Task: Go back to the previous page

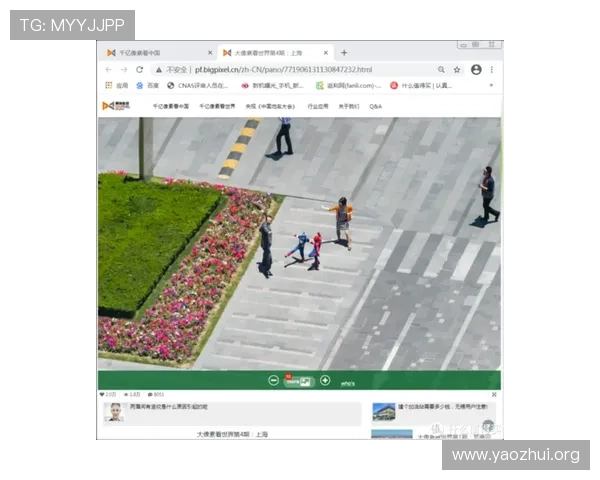Action: (x=109, y=70)
